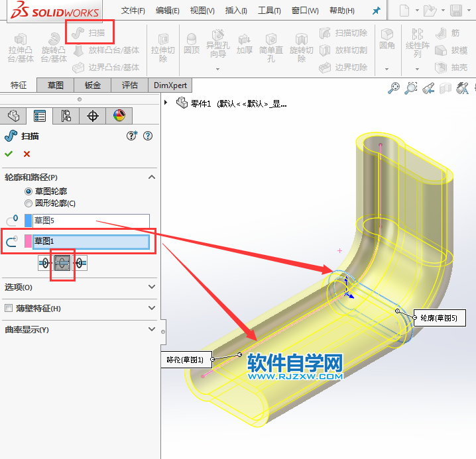The height and width of the screenshot is (459, 476).
Task: Open the 文件(F) menu
Action: (133, 11)
